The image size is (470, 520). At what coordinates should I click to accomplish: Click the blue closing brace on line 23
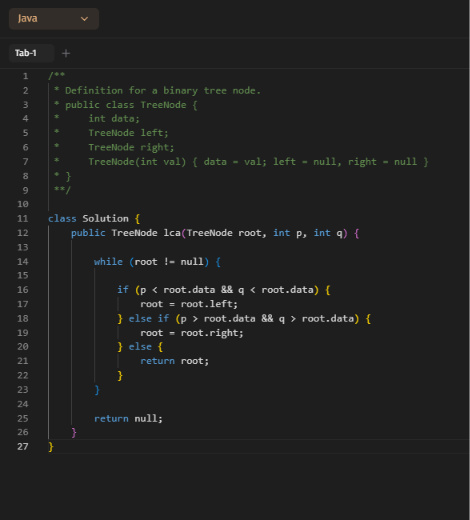point(97,390)
